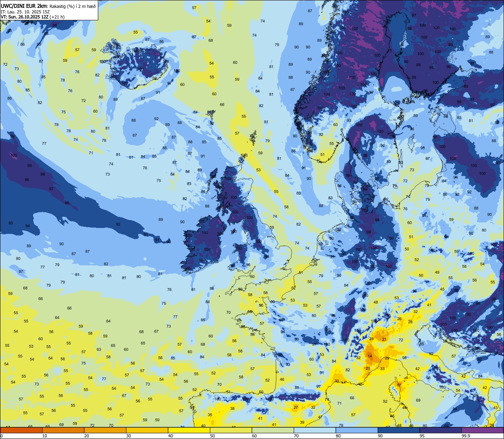The width and height of the screenshot is (504, 439).
Task: Click the 20–30 legend color swatch
Action: click(105, 430)
